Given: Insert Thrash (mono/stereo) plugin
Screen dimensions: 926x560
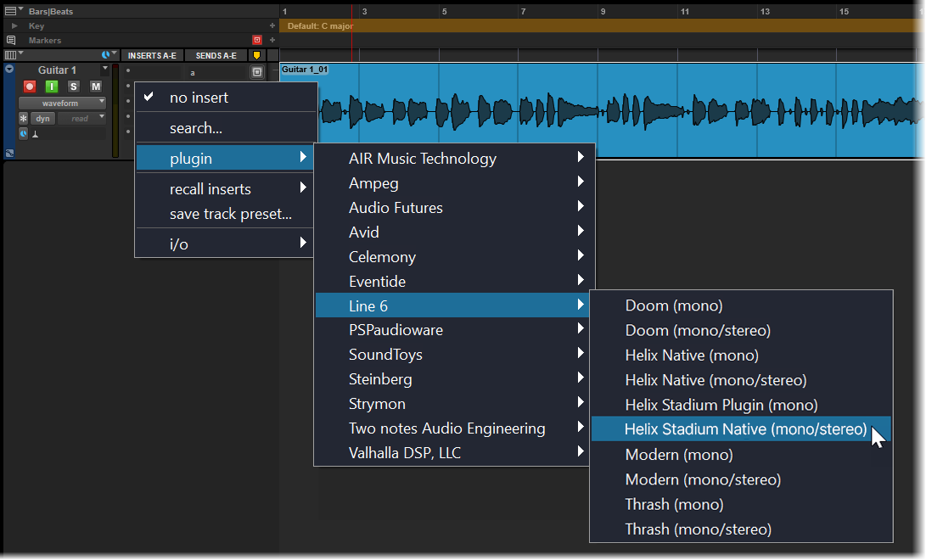Looking at the screenshot, I should click(x=741, y=529).
